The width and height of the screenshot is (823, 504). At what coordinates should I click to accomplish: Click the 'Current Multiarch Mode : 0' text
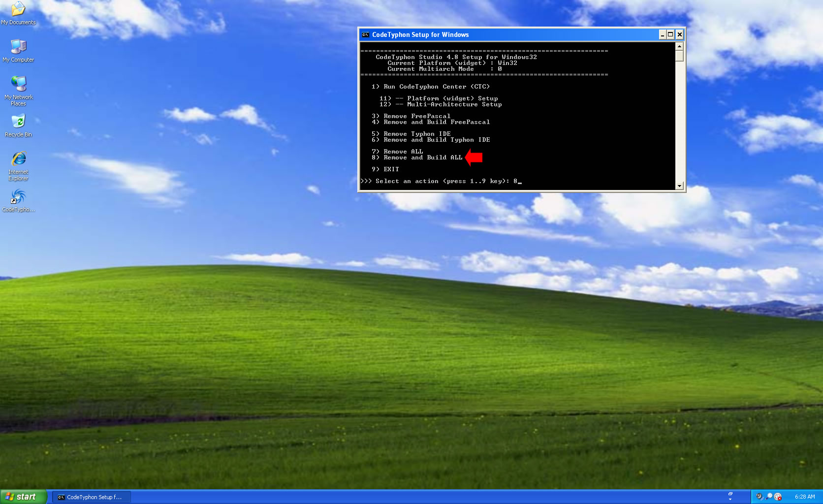pos(444,69)
